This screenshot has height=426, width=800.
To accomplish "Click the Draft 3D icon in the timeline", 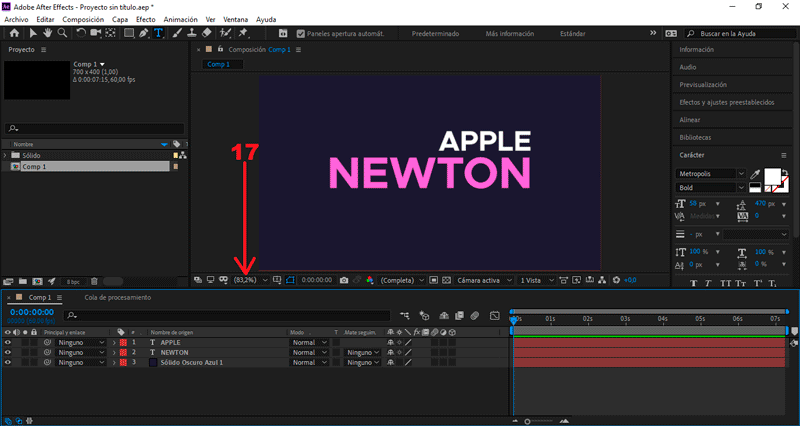I will pos(424,316).
